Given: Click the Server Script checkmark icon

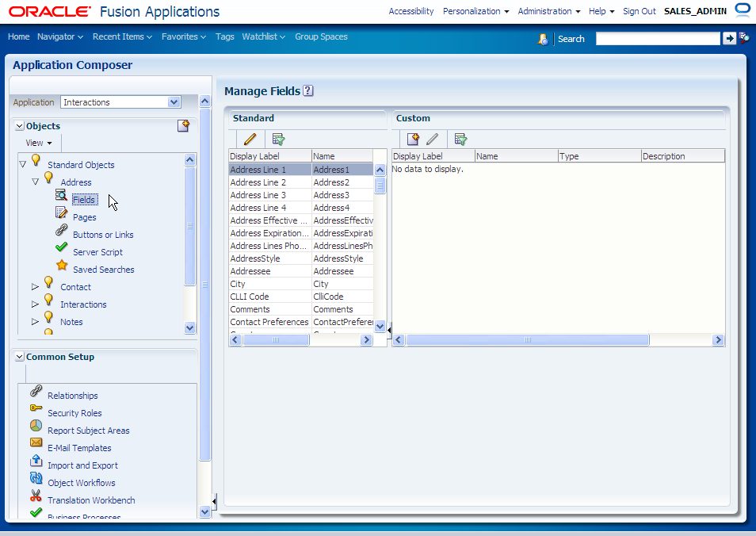Looking at the screenshot, I should tap(61, 247).
